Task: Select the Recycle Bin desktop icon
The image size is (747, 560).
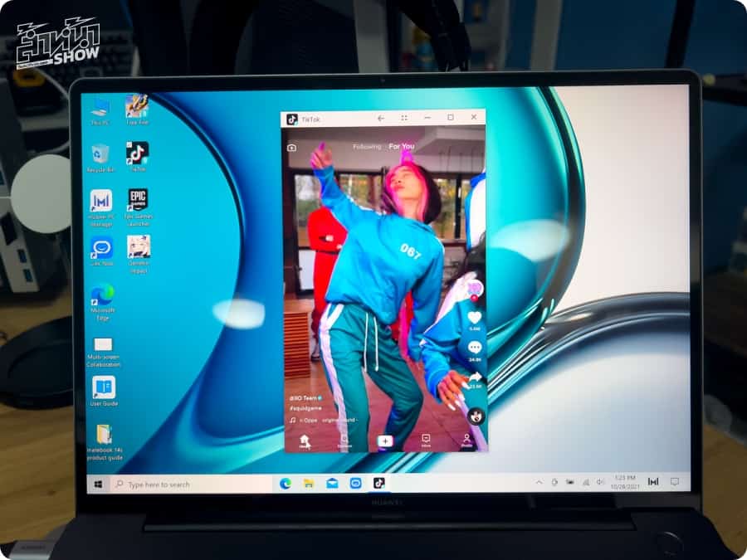Action: (100, 158)
